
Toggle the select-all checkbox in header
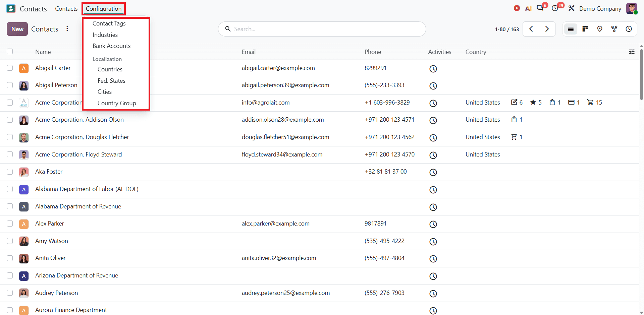[x=10, y=52]
